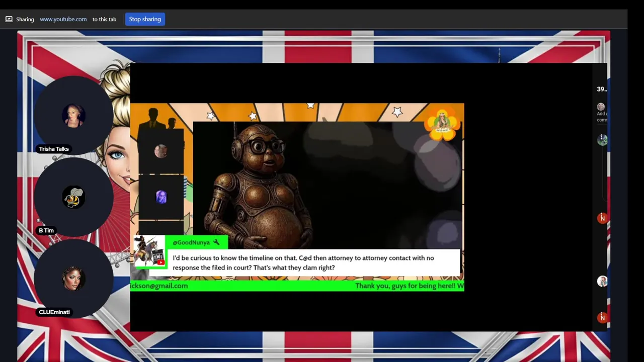Viewport: 644px width, 362px height.
Task: Click the green nature commenter avatar
Action: [602, 140]
